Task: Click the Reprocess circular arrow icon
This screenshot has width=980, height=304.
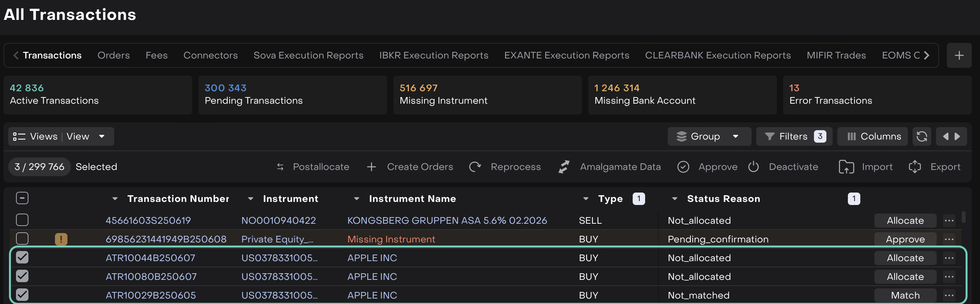Action: point(475,167)
